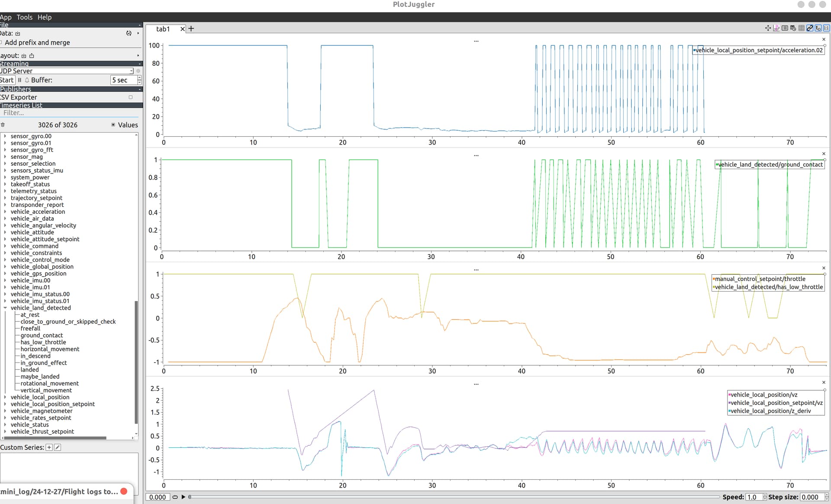831x504 pixels.
Task: Open the Help menu
Action: [x=44, y=17]
